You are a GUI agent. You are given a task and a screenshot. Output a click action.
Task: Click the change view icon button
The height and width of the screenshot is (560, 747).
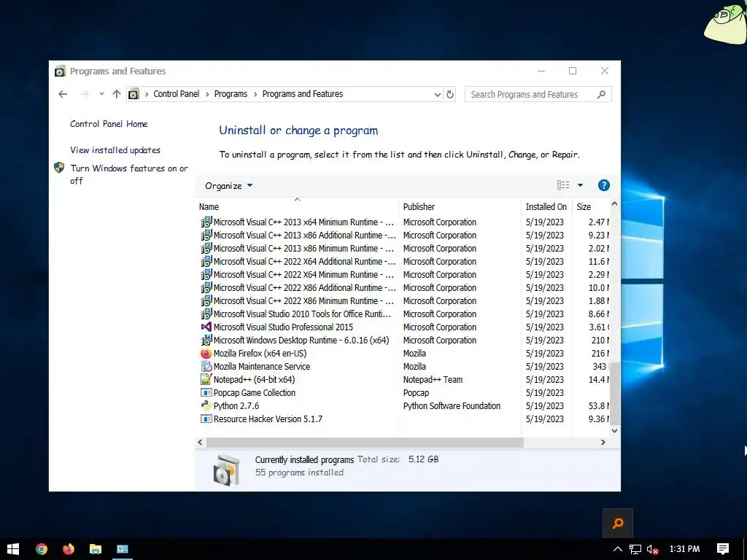[563, 185]
